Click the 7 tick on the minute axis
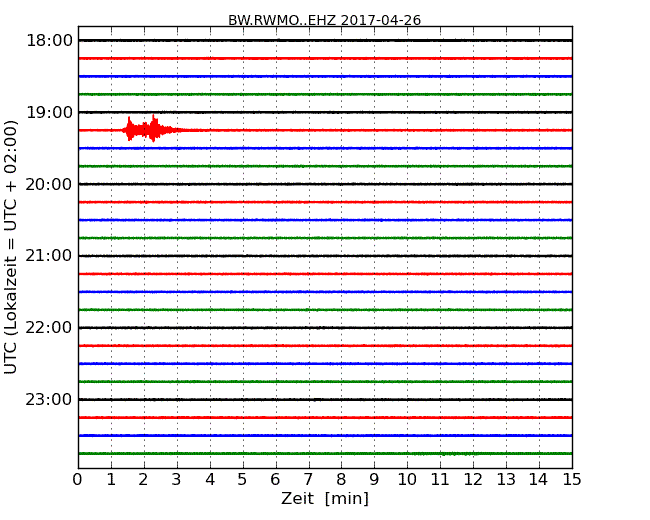650x520 pixels. point(308,480)
